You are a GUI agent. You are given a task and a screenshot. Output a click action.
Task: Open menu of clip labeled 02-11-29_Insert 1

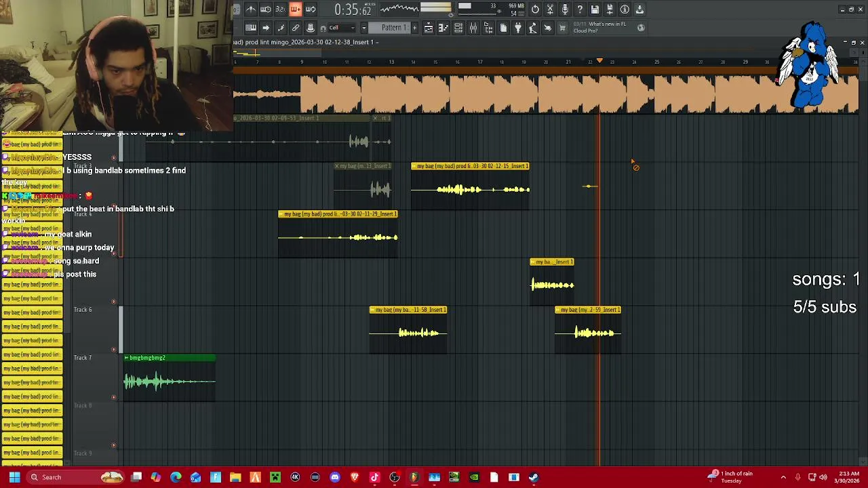point(282,214)
